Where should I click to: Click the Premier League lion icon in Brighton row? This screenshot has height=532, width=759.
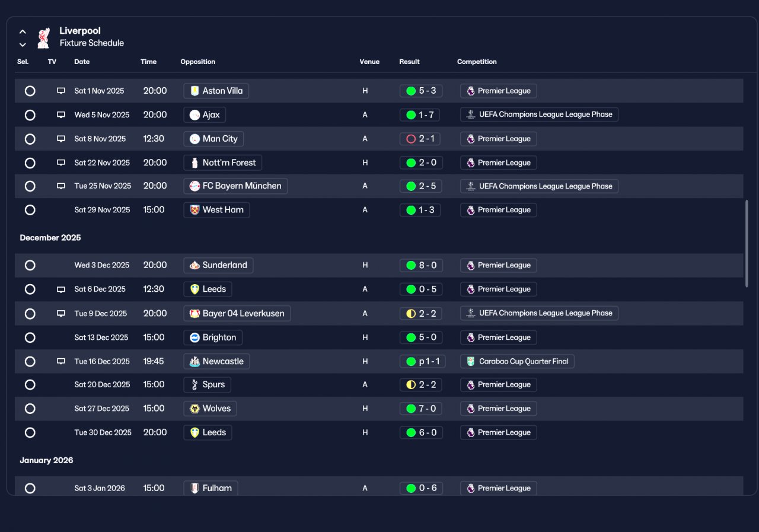[471, 337]
